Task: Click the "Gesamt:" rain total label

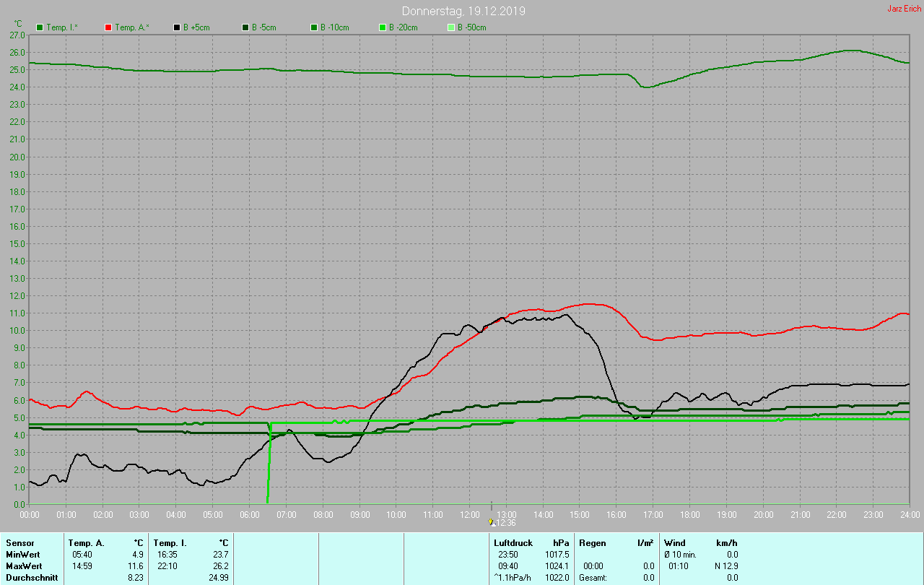Action: [x=593, y=578]
